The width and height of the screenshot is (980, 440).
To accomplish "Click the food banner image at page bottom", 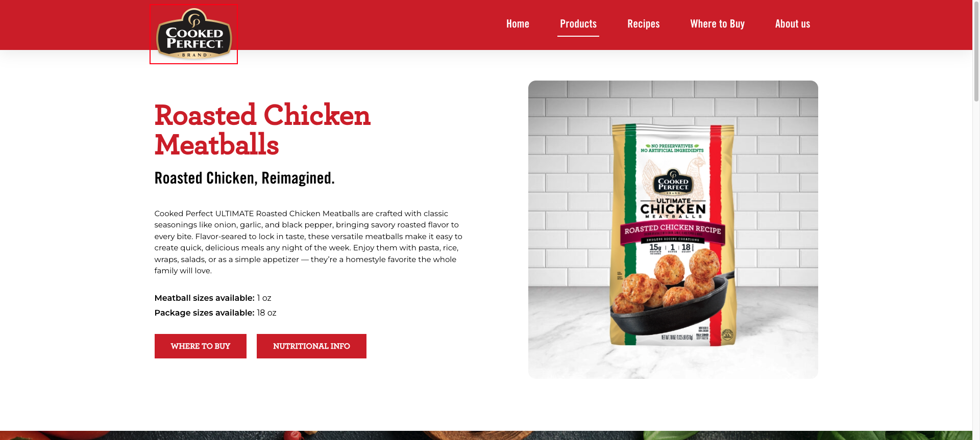I will pyautogui.click(x=486, y=435).
